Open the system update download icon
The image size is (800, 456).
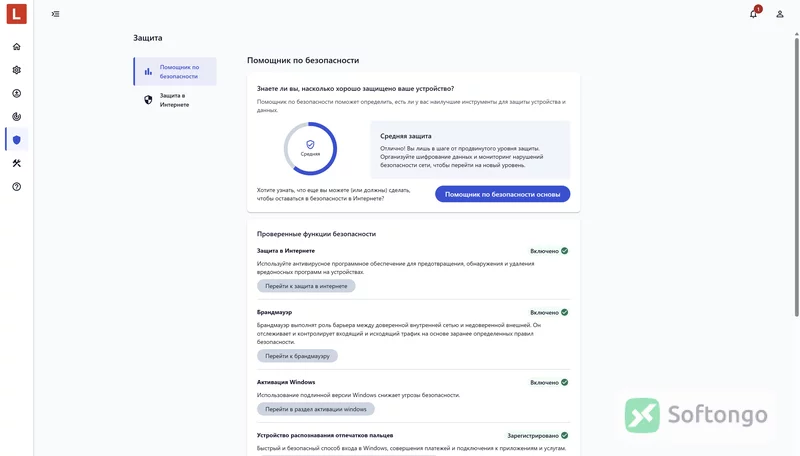pyautogui.click(x=17, y=93)
